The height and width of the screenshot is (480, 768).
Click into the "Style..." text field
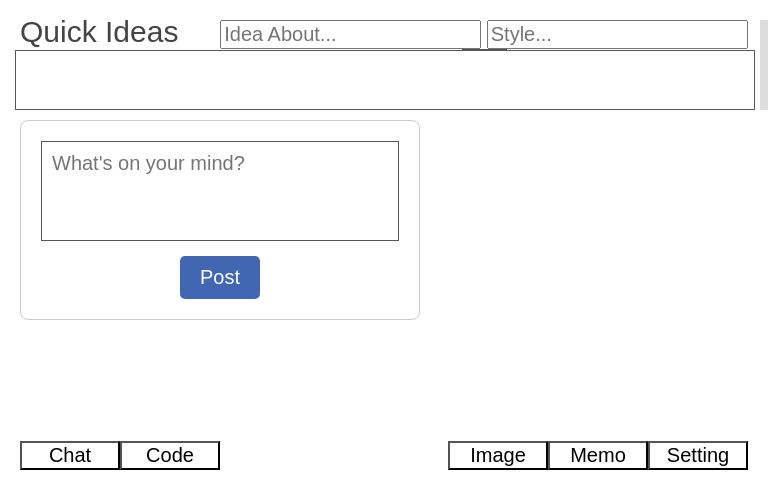tap(617, 34)
